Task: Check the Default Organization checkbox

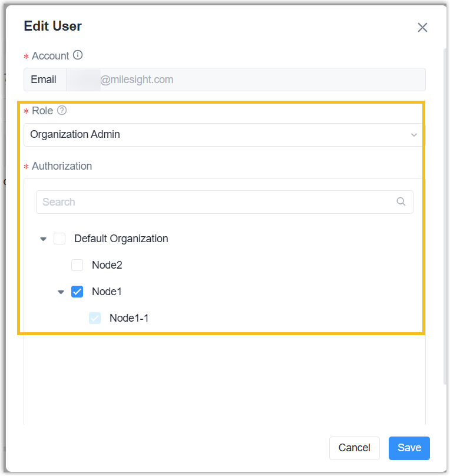Action: tap(59, 239)
